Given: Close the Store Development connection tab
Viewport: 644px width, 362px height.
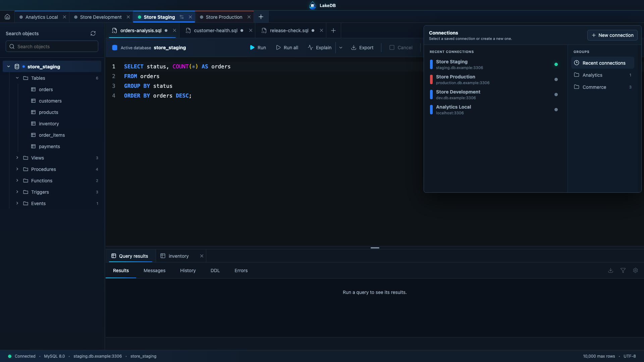Looking at the screenshot, I should point(128,17).
